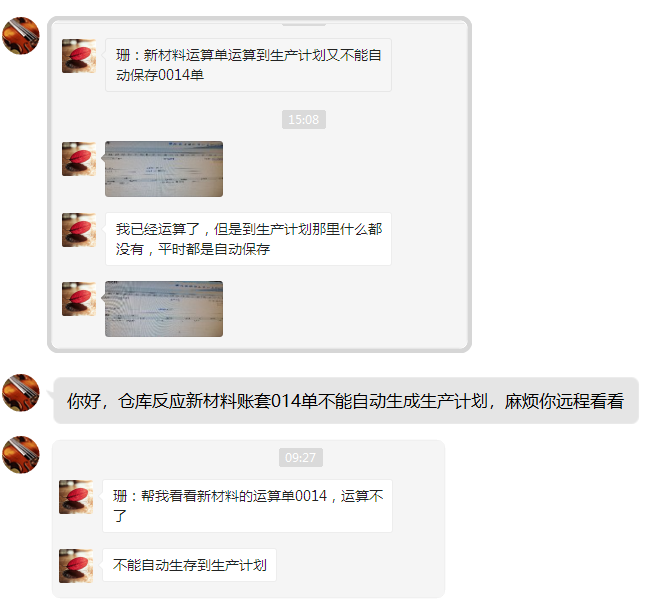
Task: Click the violin avatar beside the 09:27 card
Action: click(x=21, y=454)
